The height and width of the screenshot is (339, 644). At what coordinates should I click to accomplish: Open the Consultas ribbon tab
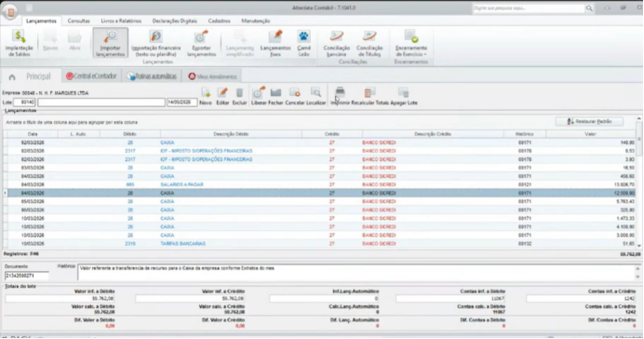pos(78,21)
